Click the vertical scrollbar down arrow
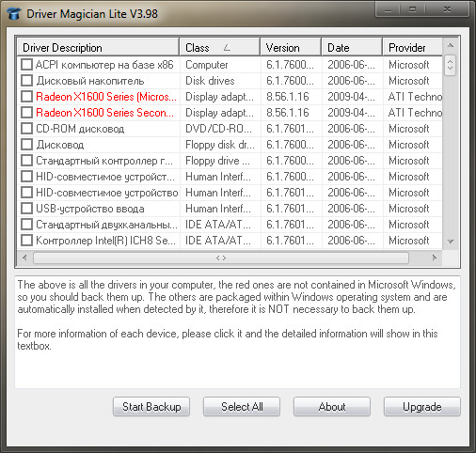 [x=451, y=242]
